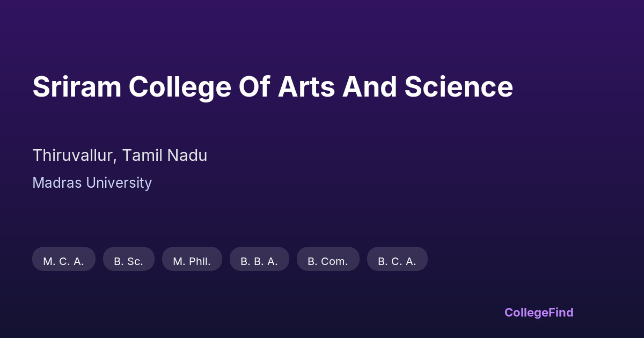Click the word Science in the heading
Screen dimensions: 644x338
coord(459,87)
